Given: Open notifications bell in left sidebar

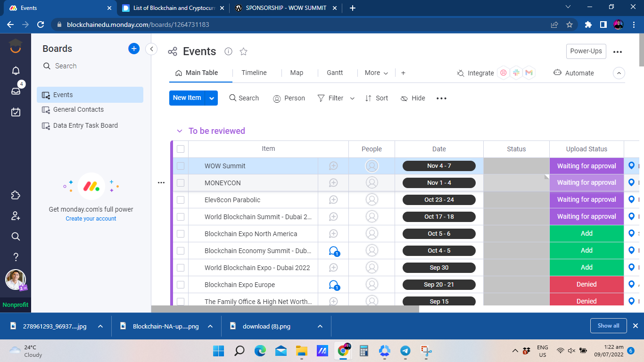Looking at the screenshot, I should point(16,71).
